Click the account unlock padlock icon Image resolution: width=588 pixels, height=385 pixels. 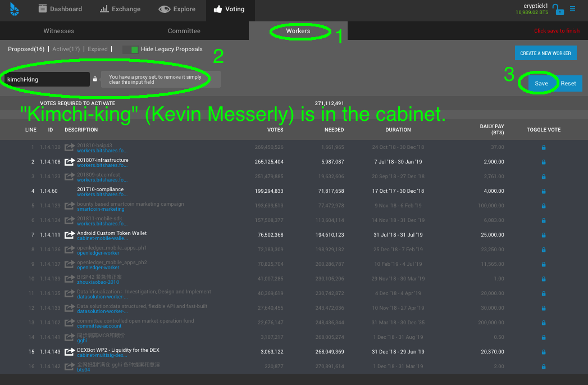[558, 10]
